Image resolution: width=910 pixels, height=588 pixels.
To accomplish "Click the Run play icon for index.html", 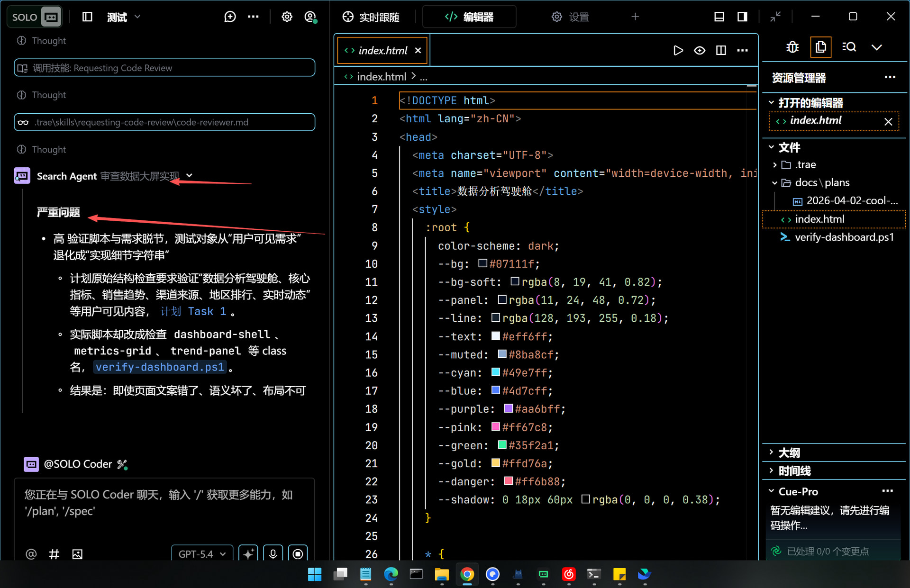I will (x=678, y=50).
